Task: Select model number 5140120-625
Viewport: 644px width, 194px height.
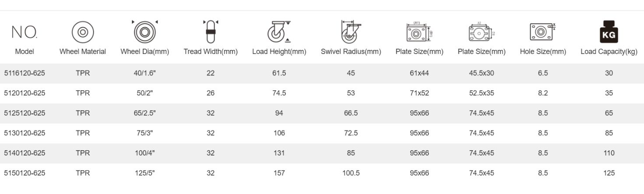Action: (x=25, y=153)
